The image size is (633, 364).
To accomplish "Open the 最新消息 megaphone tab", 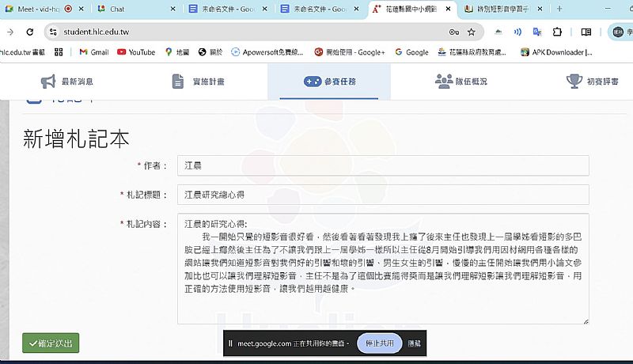I will click(66, 82).
